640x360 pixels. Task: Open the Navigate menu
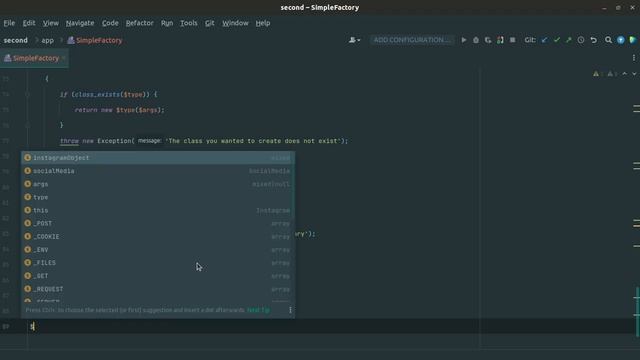point(80,23)
